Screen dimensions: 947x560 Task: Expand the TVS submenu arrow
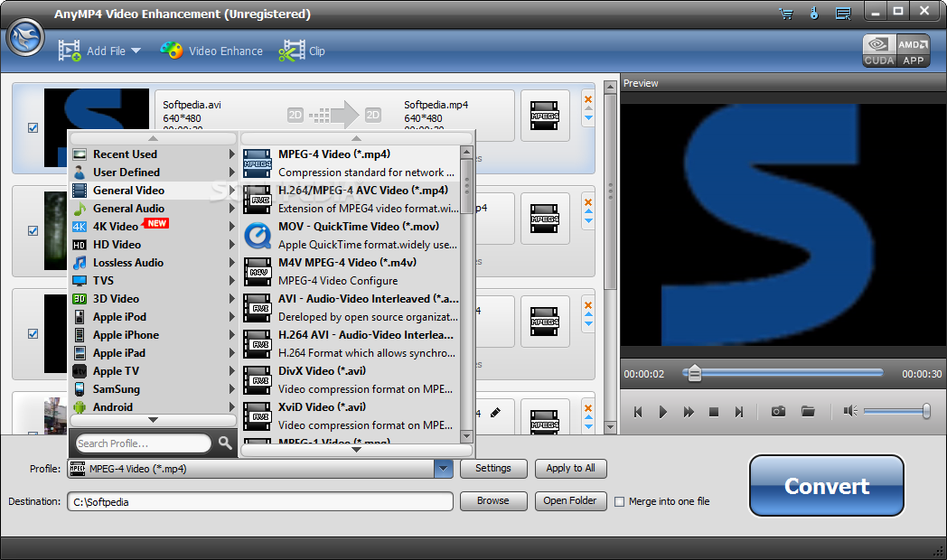232,281
